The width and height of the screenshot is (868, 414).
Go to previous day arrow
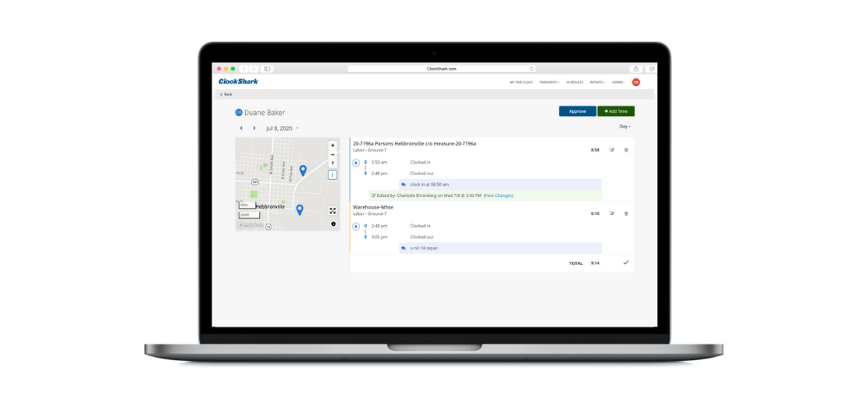click(x=241, y=128)
